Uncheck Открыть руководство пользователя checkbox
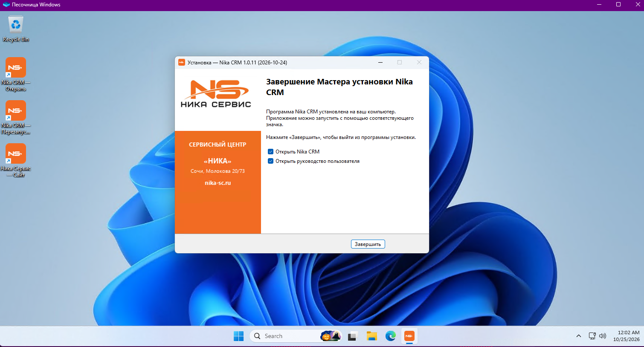The height and width of the screenshot is (347, 644). coord(270,161)
